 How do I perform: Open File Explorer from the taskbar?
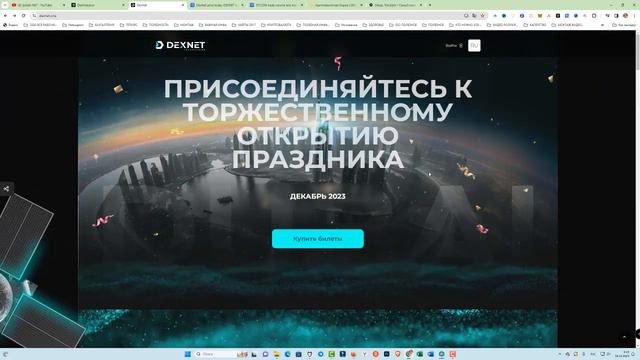tap(276, 354)
